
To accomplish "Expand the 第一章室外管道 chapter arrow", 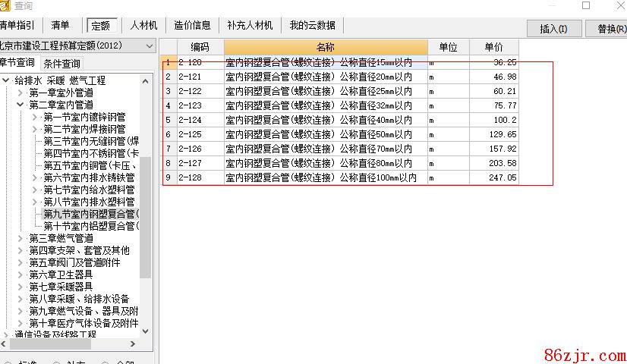I will [x=20, y=93].
